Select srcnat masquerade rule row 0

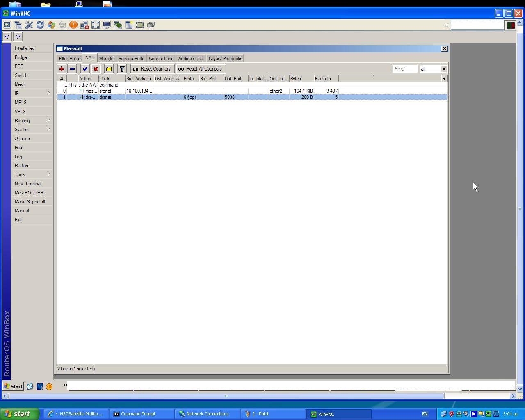(x=252, y=91)
